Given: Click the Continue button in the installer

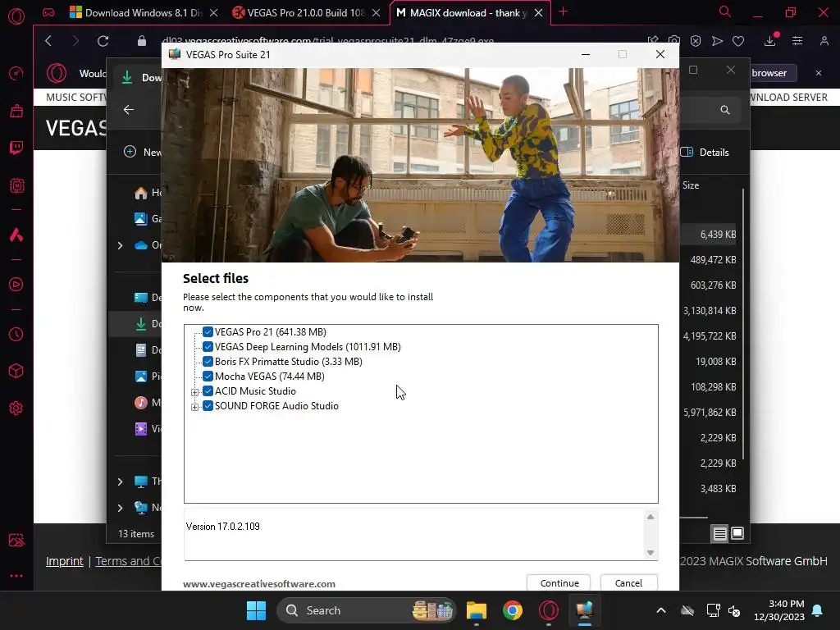Looking at the screenshot, I should (x=559, y=583).
